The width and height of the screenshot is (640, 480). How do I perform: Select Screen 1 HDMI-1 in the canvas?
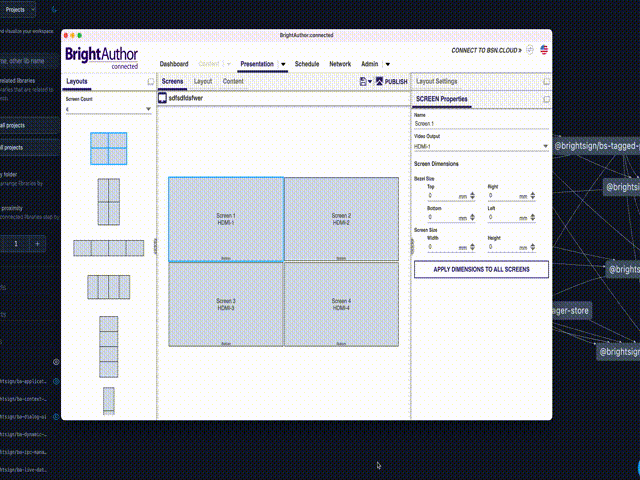pyautogui.click(x=226, y=219)
